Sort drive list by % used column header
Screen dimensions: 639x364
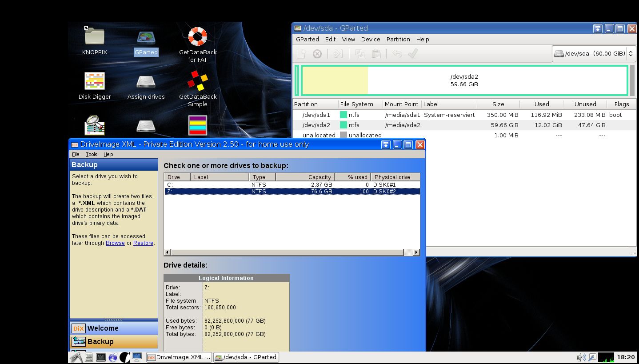[352, 177]
